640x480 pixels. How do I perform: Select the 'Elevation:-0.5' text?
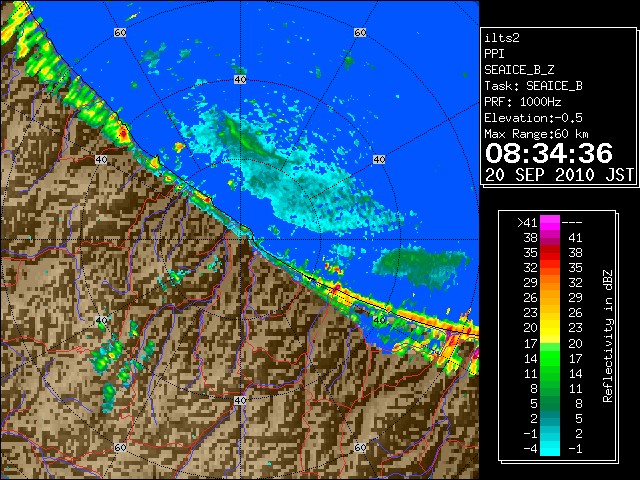click(x=533, y=118)
